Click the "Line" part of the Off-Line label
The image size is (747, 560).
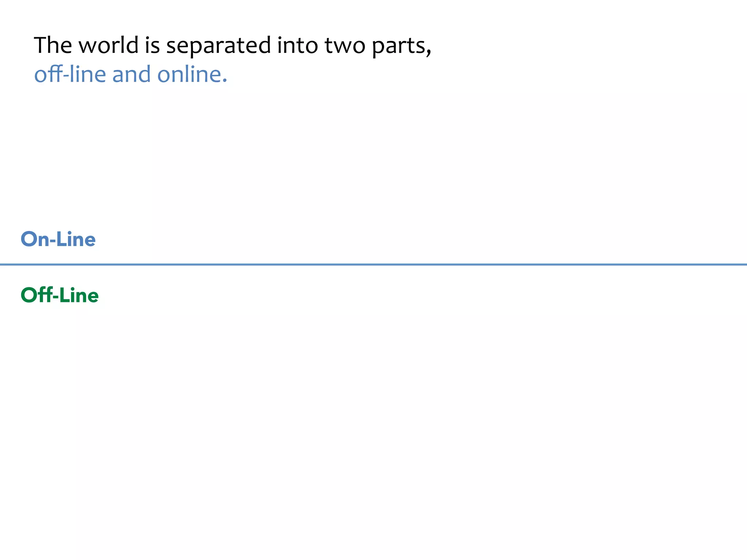79,295
